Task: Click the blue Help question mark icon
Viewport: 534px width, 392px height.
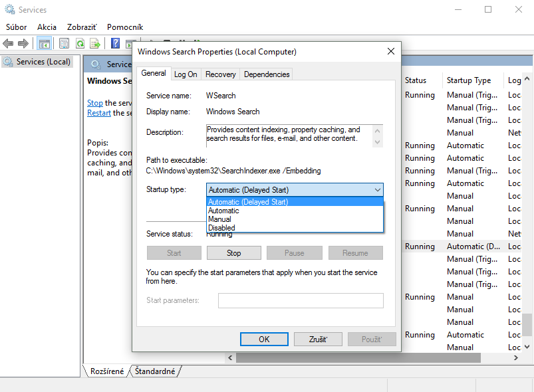Action: (x=116, y=44)
